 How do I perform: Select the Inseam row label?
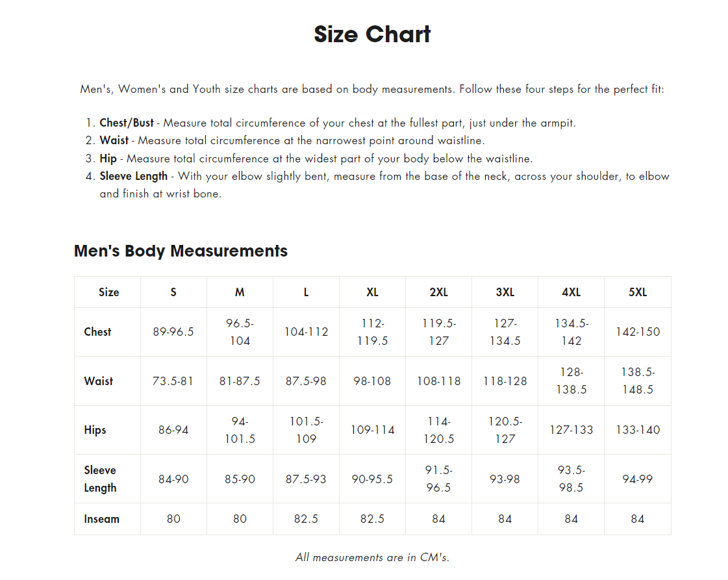[101, 519]
